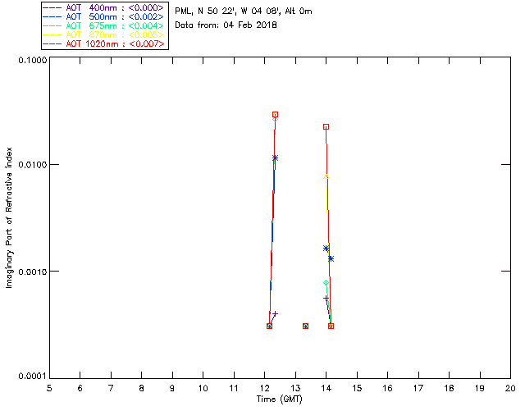Click the 'Time (GMT)' axis title
The width and height of the screenshot is (525, 420).
(280, 399)
